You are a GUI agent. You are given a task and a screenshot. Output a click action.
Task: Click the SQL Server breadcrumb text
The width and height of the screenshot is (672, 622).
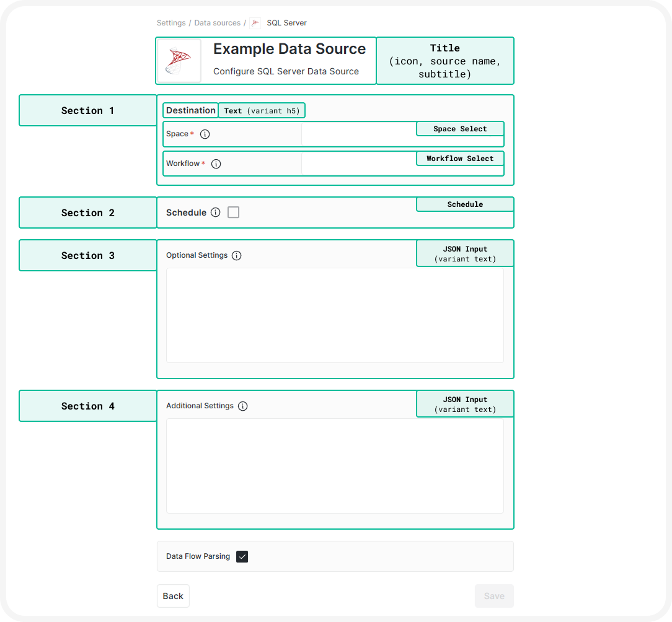coord(286,23)
